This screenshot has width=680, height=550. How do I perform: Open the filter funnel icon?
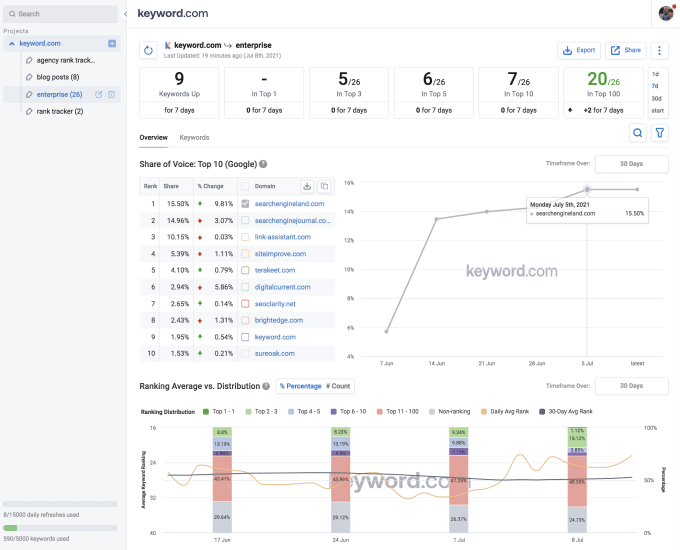(x=659, y=133)
